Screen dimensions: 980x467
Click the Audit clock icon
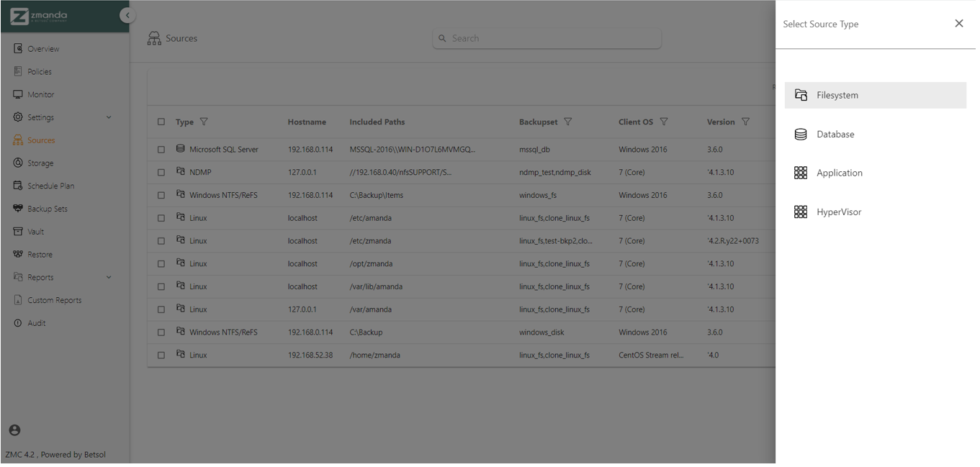(18, 323)
